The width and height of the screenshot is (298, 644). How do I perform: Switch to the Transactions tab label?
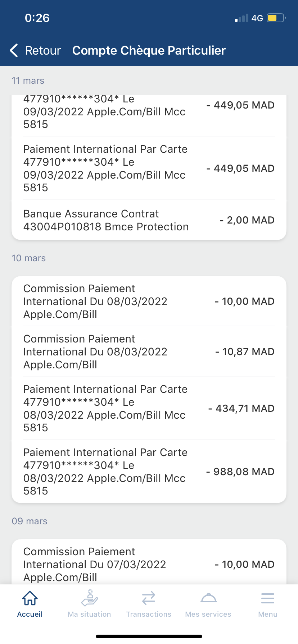tap(149, 614)
